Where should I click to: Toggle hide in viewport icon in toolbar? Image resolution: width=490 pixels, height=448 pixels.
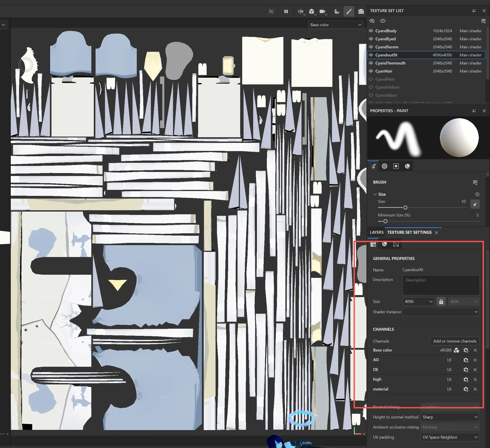click(271, 11)
